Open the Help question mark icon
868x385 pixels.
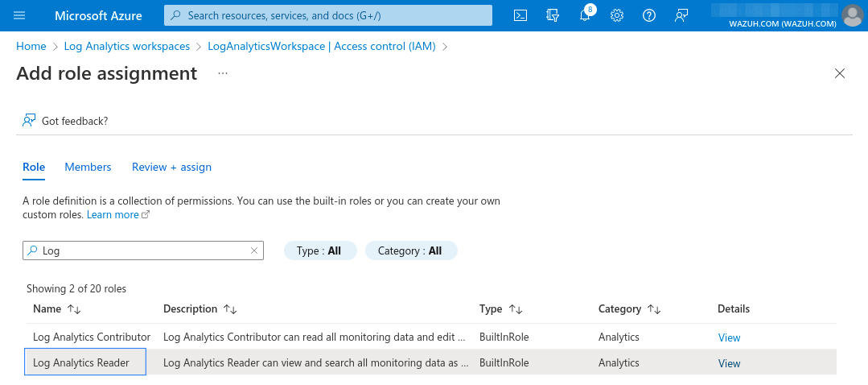point(648,15)
